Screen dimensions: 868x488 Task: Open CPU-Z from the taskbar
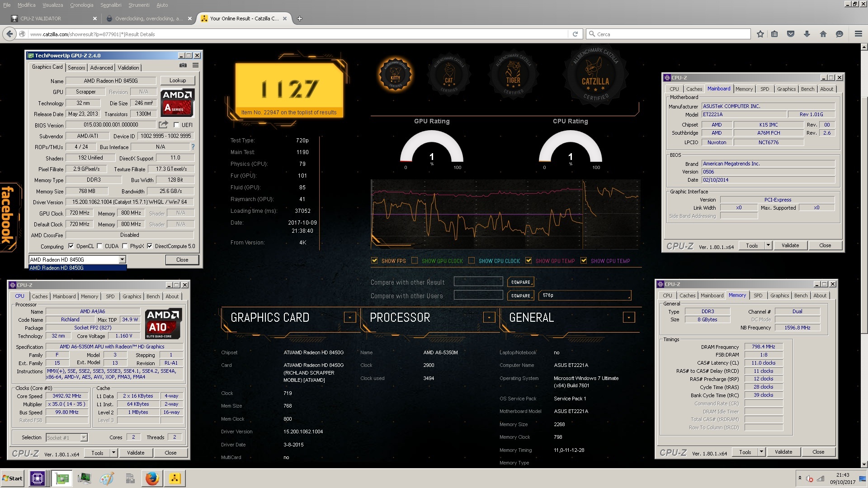click(x=38, y=479)
